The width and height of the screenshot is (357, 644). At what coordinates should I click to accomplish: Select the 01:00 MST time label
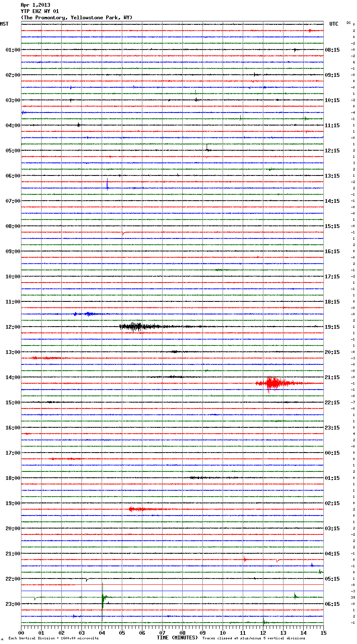(x=13, y=50)
